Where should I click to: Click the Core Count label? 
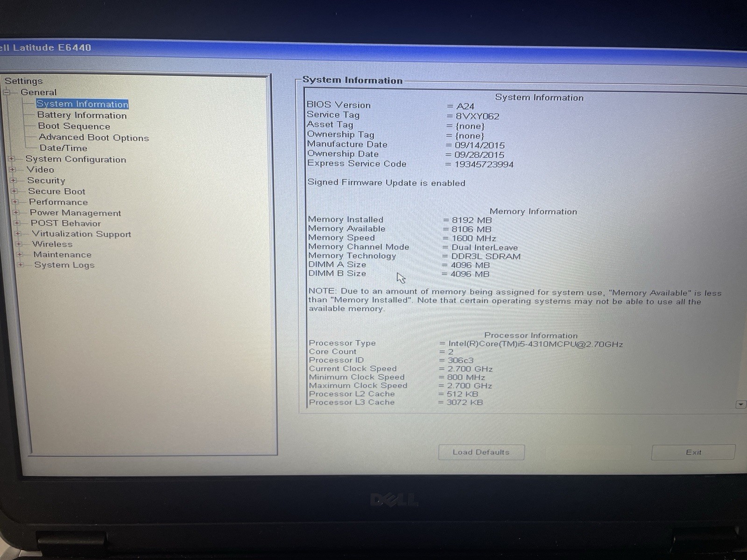pos(332,351)
